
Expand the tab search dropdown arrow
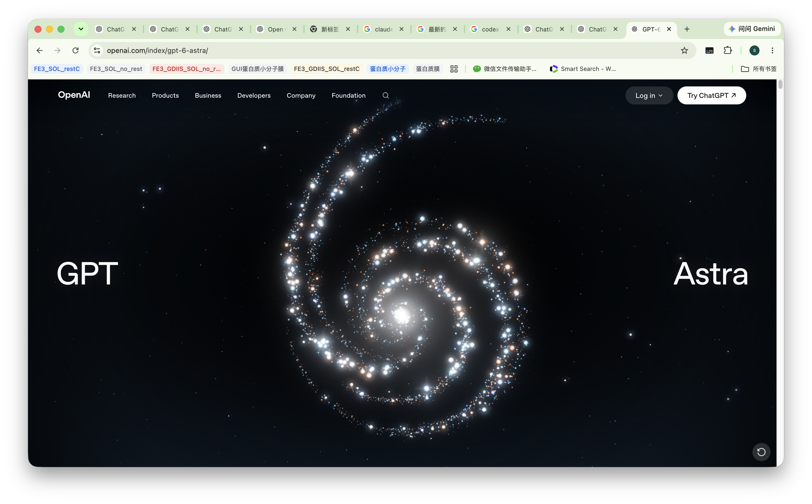81,29
